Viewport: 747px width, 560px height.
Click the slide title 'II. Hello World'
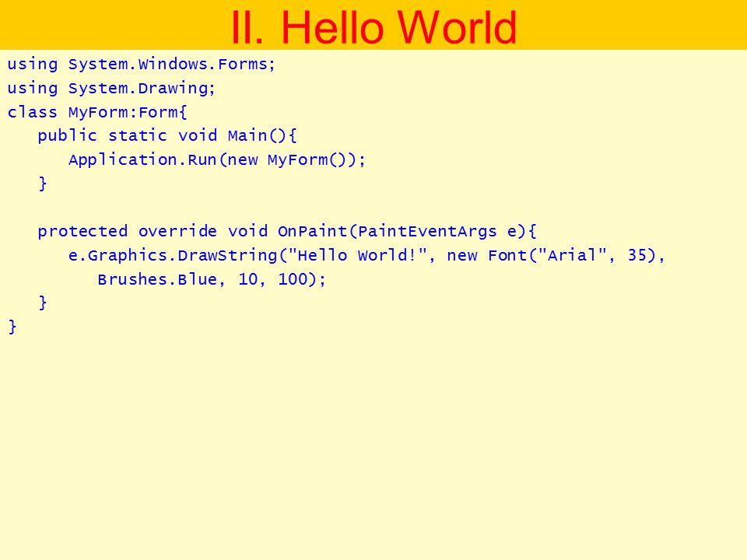click(x=373, y=27)
